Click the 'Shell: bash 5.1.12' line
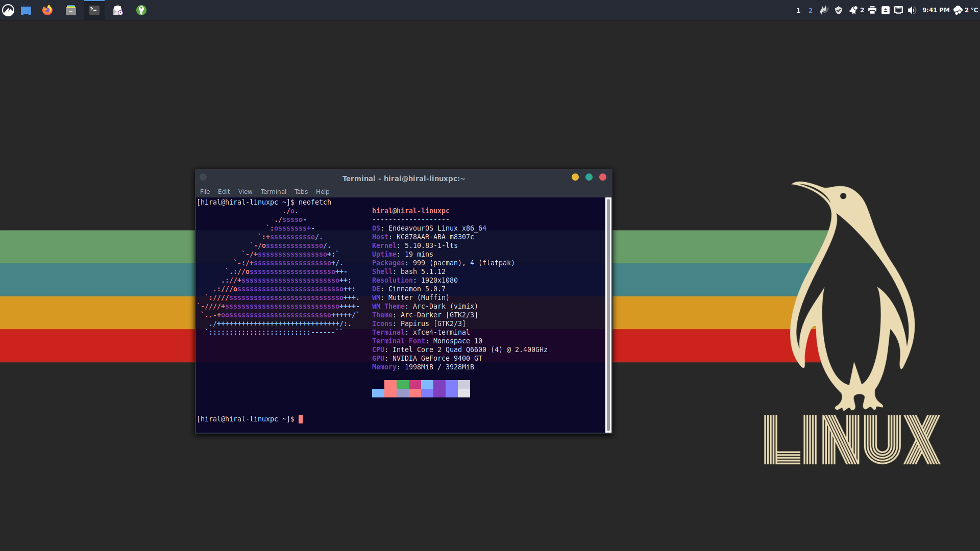 coord(409,272)
